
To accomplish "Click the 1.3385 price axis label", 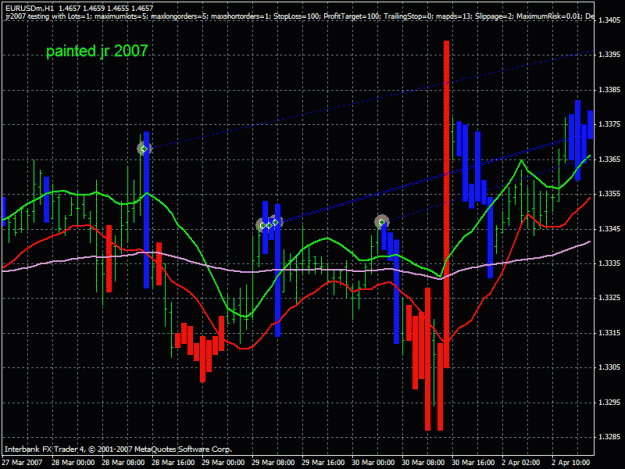I will tap(609, 90).
